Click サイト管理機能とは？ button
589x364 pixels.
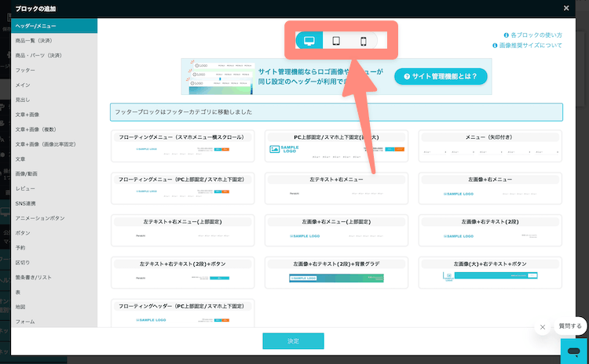(x=441, y=76)
